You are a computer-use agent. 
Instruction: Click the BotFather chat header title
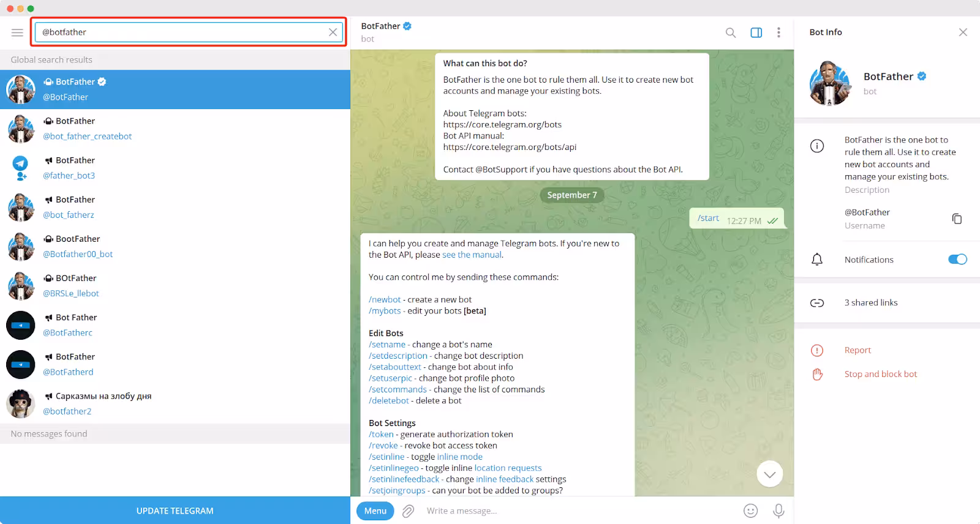tap(380, 26)
